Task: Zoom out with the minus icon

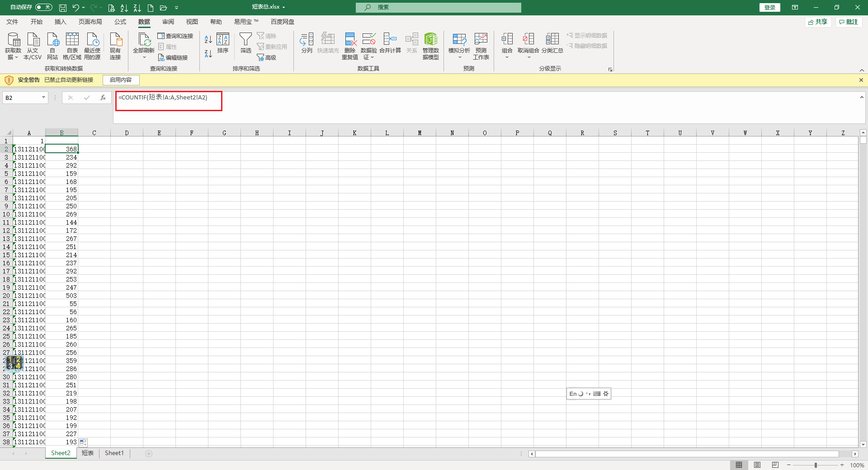Action: coord(789,465)
